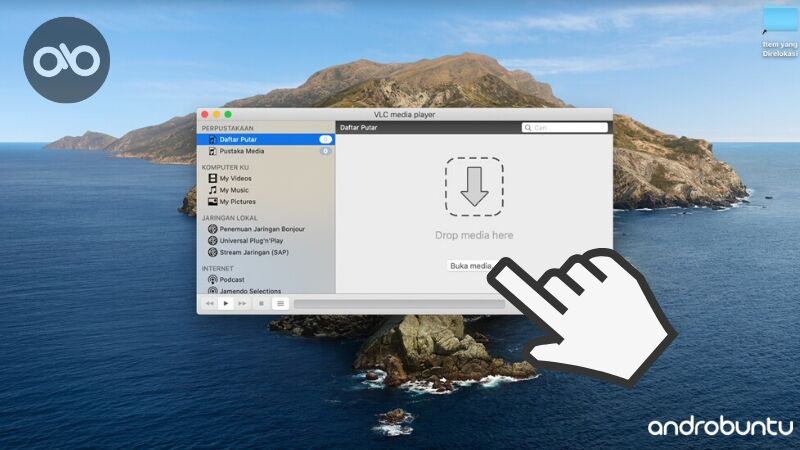Open My Pictures folder
This screenshot has height=450, width=800.
tap(237, 202)
